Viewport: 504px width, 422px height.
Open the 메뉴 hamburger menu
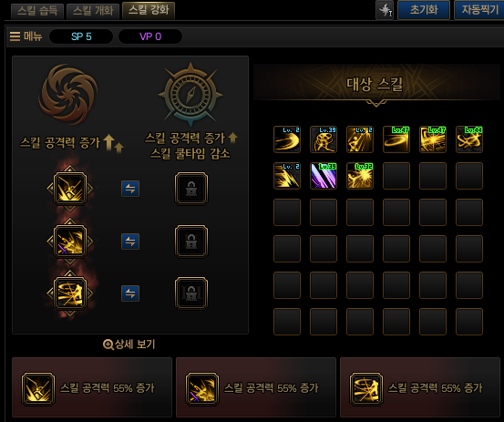pyautogui.click(x=26, y=36)
